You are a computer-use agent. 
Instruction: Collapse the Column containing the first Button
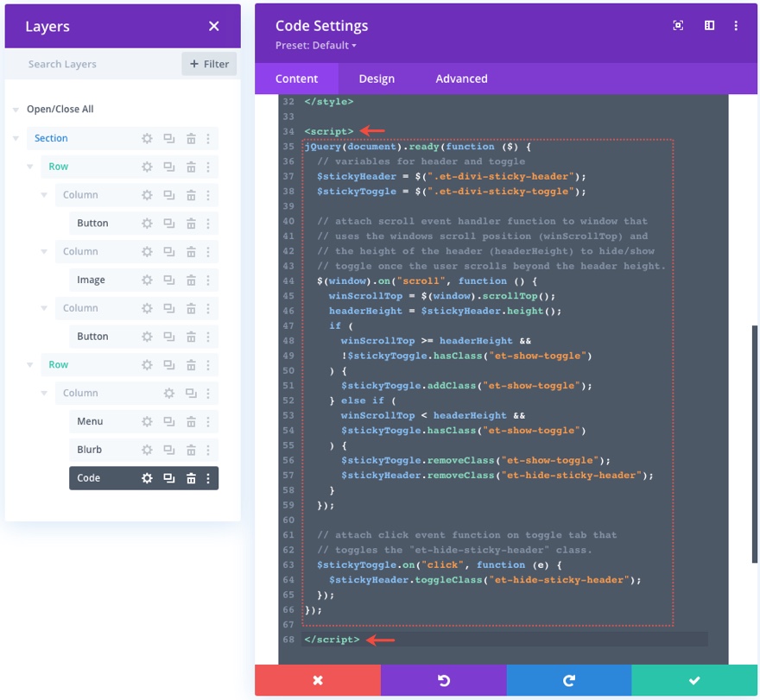click(44, 195)
